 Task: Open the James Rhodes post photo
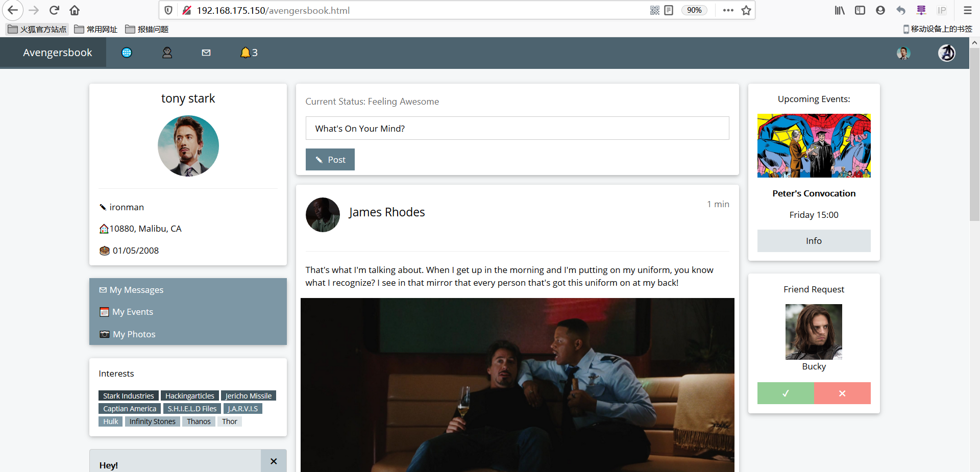click(x=517, y=385)
